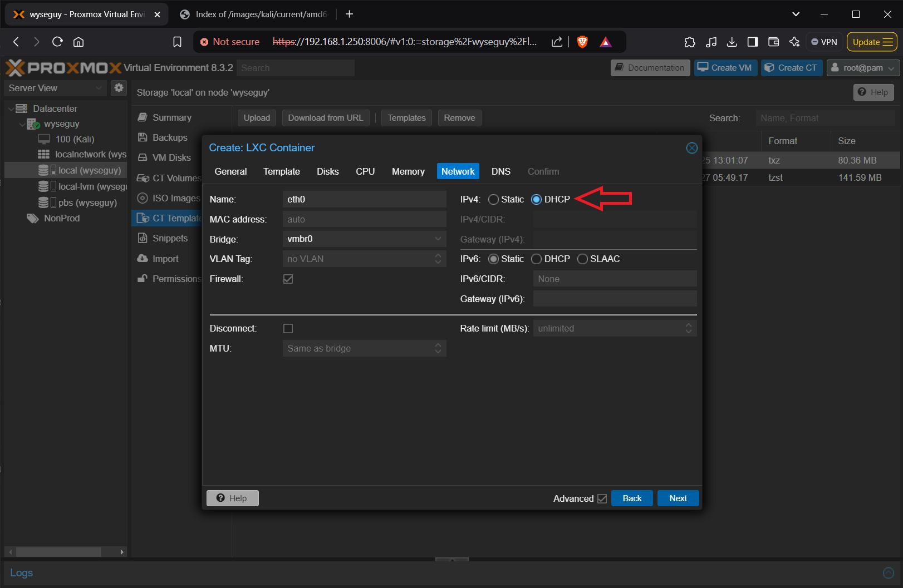Image resolution: width=903 pixels, height=588 pixels.
Task: Click horizontal scrollbar in tree panel
Action: 58,552
